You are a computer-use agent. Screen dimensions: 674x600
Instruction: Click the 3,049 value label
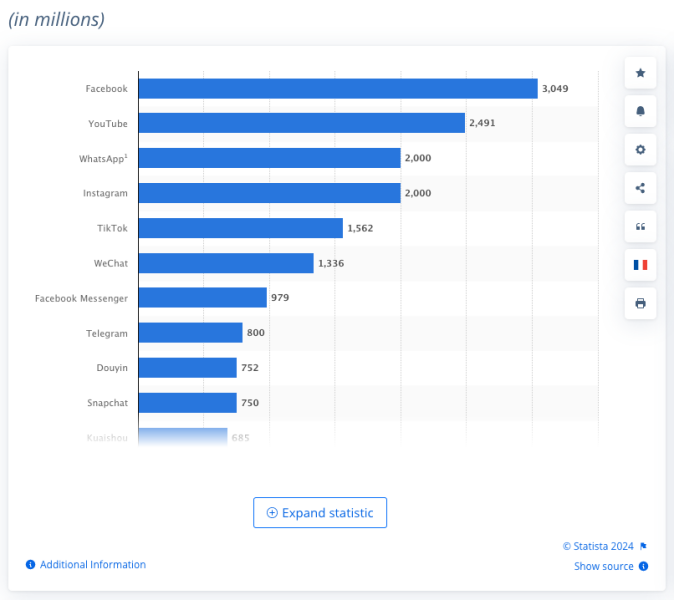[x=555, y=89]
